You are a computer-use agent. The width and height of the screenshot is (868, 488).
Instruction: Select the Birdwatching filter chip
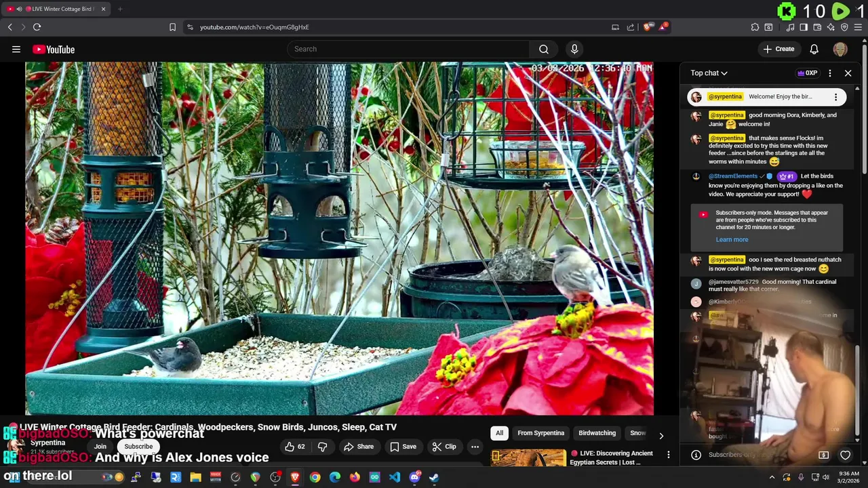click(597, 433)
